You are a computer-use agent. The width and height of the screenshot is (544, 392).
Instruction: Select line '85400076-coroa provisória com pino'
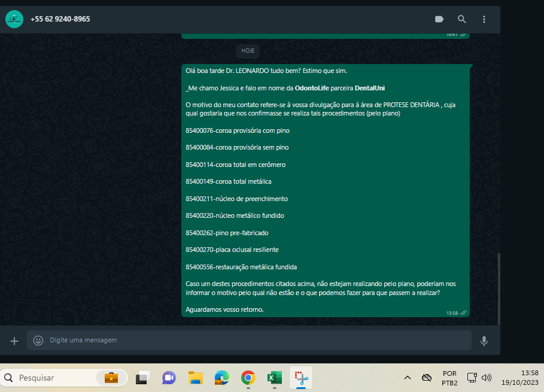click(238, 131)
